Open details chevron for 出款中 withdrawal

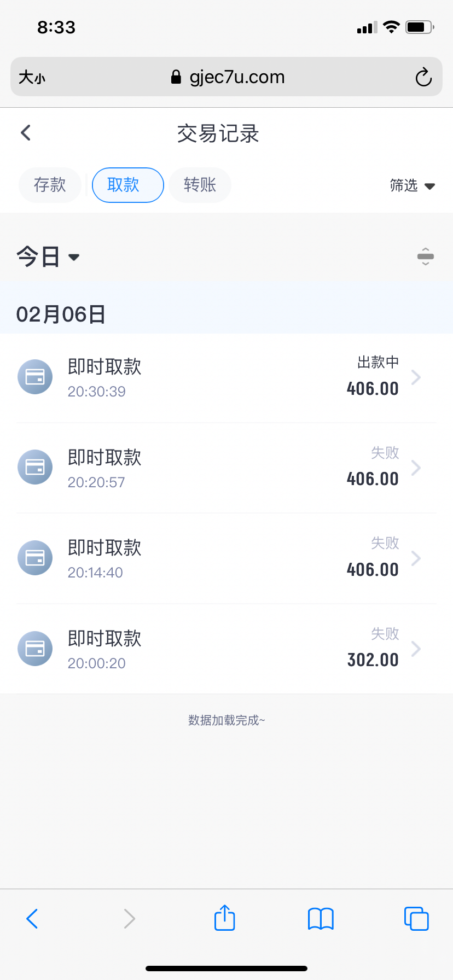pyautogui.click(x=416, y=377)
